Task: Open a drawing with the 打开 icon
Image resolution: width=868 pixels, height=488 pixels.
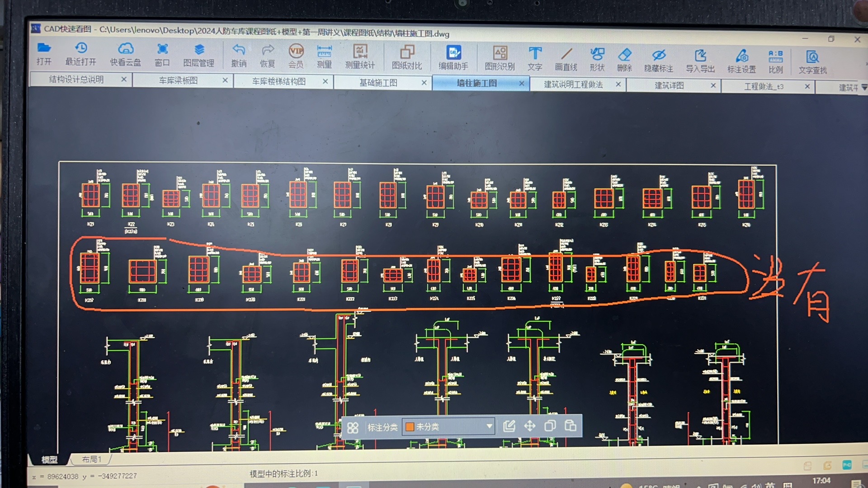Action: click(44, 53)
